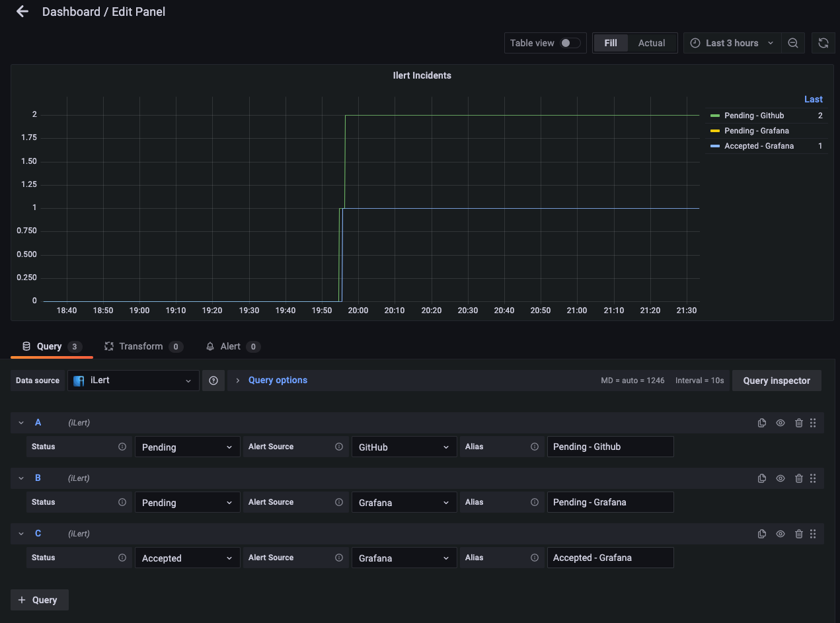The image size is (840, 623).
Task: Open the data source help icon
Action: pyautogui.click(x=213, y=381)
